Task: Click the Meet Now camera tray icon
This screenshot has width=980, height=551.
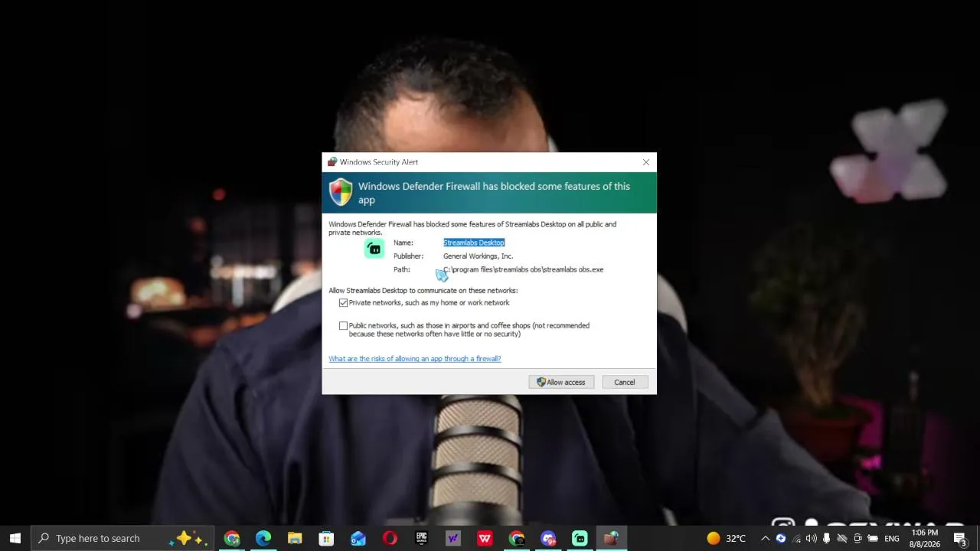Action: pos(857,538)
